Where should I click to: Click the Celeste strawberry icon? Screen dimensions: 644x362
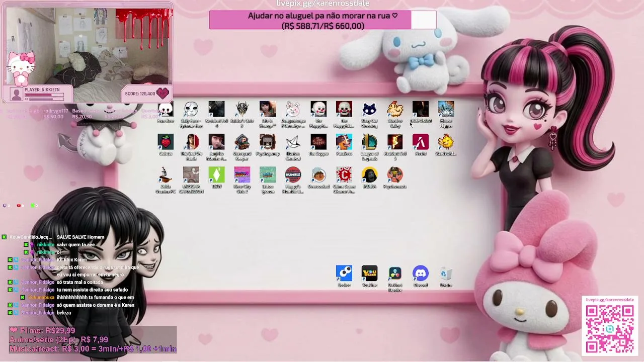[x=166, y=145]
